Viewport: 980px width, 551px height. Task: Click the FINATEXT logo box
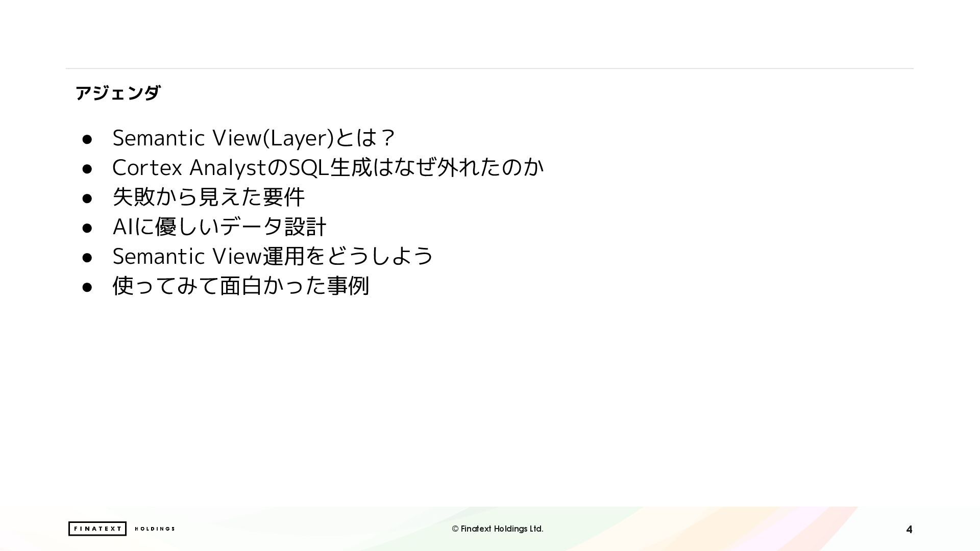coord(97,529)
